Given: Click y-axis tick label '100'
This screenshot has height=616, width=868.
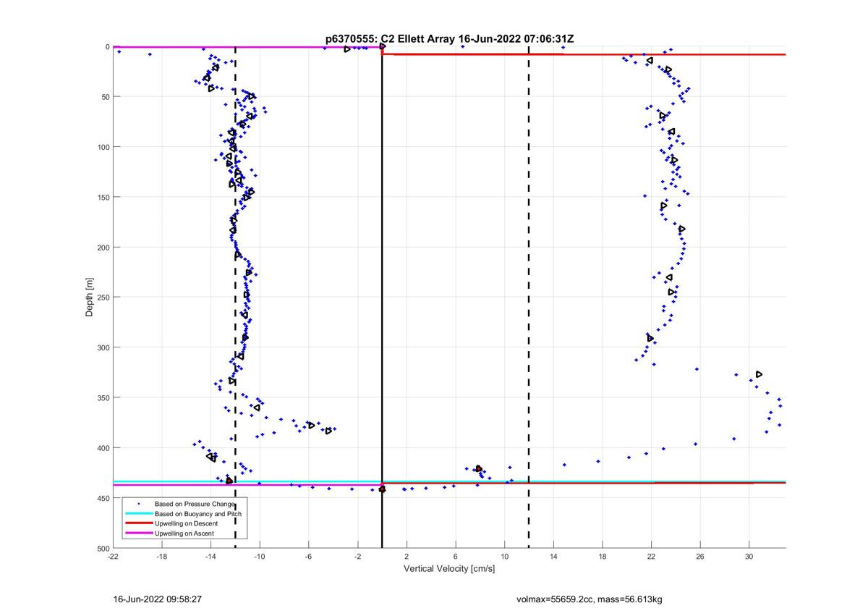Looking at the screenshot, I should 103,147.
